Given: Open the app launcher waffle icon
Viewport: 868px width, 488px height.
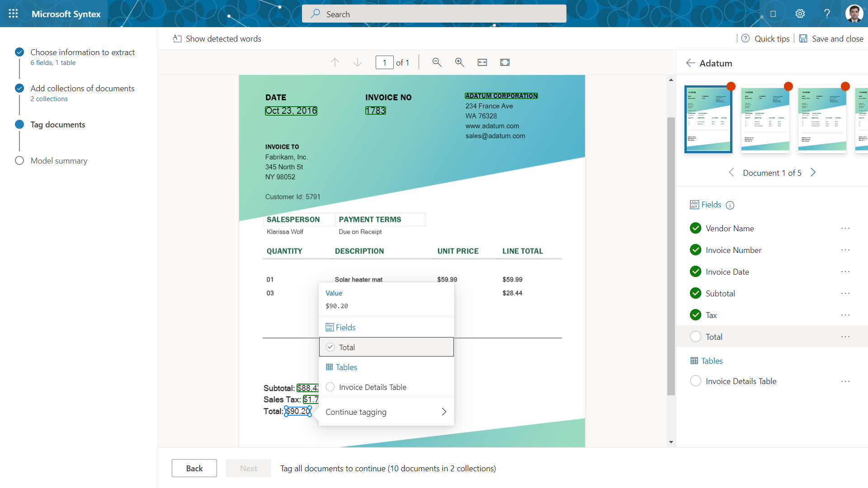Looking at the screenshot, I should click(13, 14).
